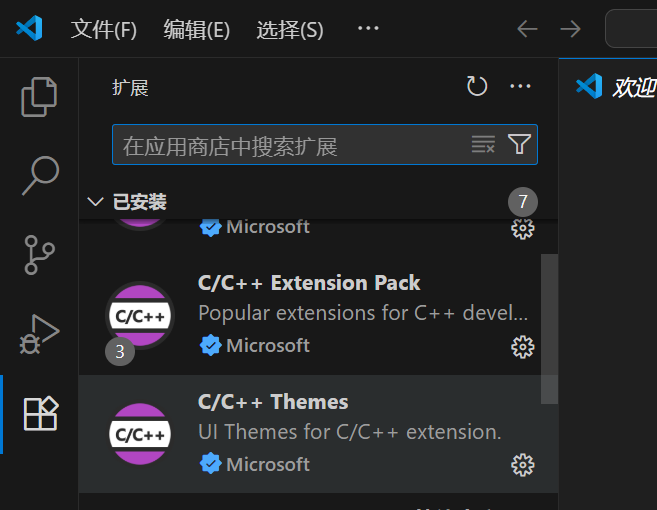Collapse the 已安装 section
The height and width of the screenshot is (510, 657).
click(96, 202)
